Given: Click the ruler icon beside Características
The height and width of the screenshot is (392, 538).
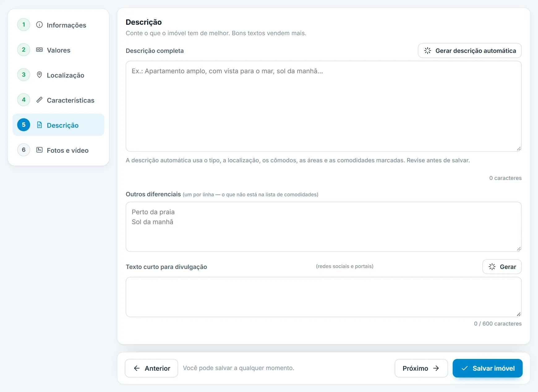Looking at the screenshot, I should point(39,100).
